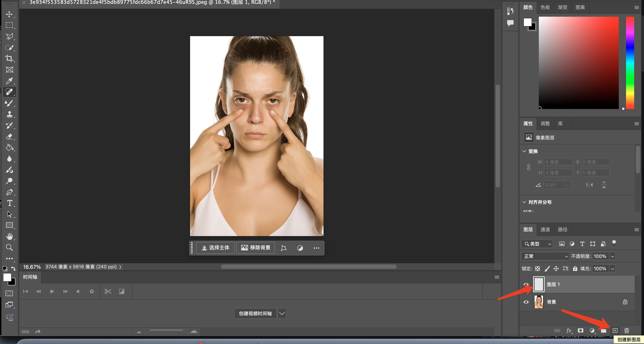This screenshot has width=644, height=344.
Task: Select the Clone Stamp tool
Action: [x=9, y=114]
